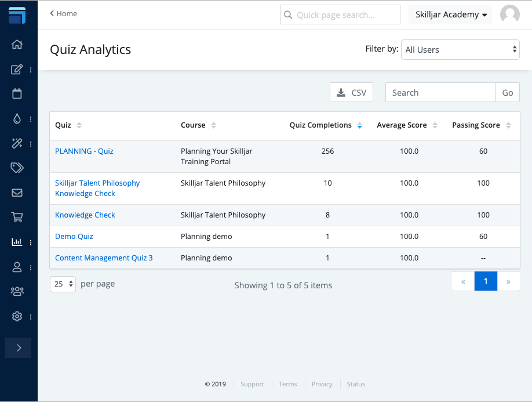The width and height of the screenshot is (532, 402).
Task: Download the CSV export
Action: pos(351,93)
